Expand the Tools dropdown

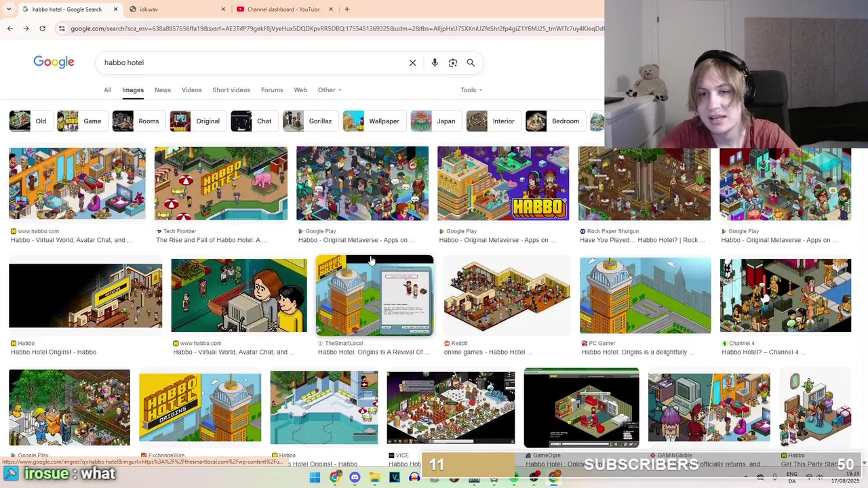click(471, 89)
